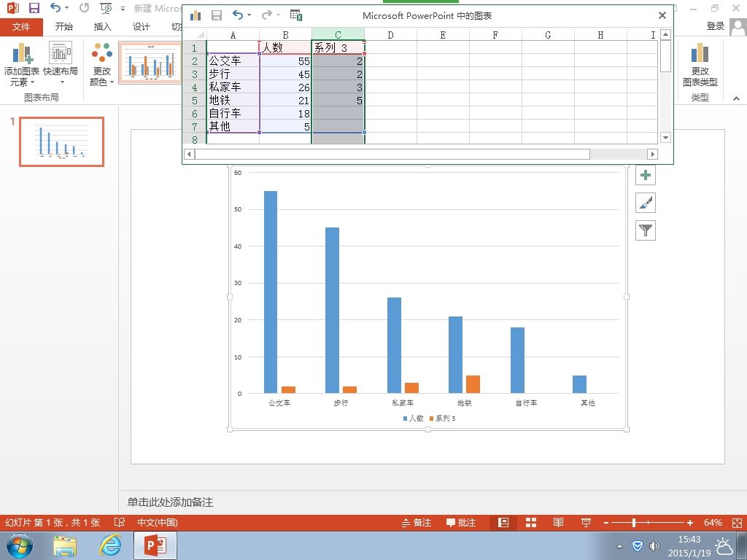The image size is (747, 560).
Task: Click the notes area 单击此处添加备注
Action: 170,502
